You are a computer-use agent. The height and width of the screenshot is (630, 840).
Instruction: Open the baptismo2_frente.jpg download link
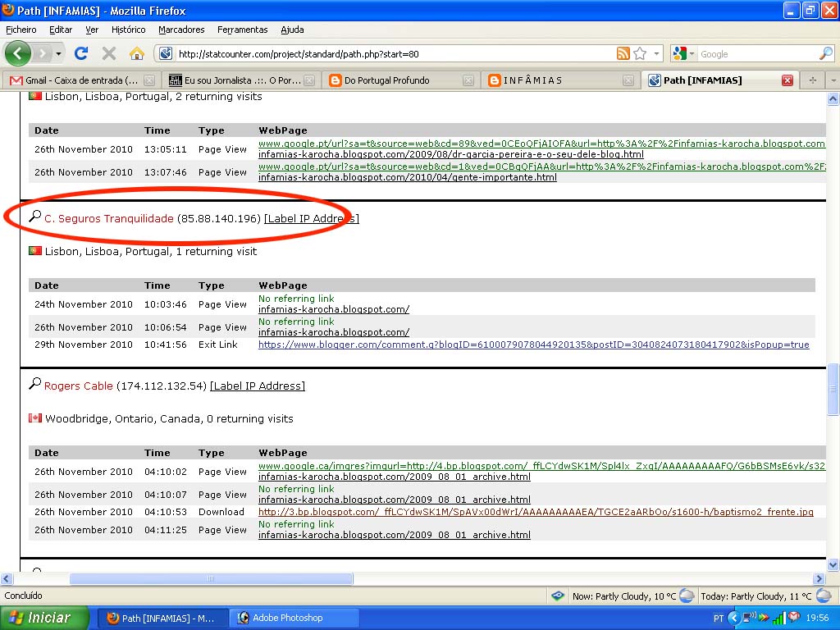pos(536,512)
